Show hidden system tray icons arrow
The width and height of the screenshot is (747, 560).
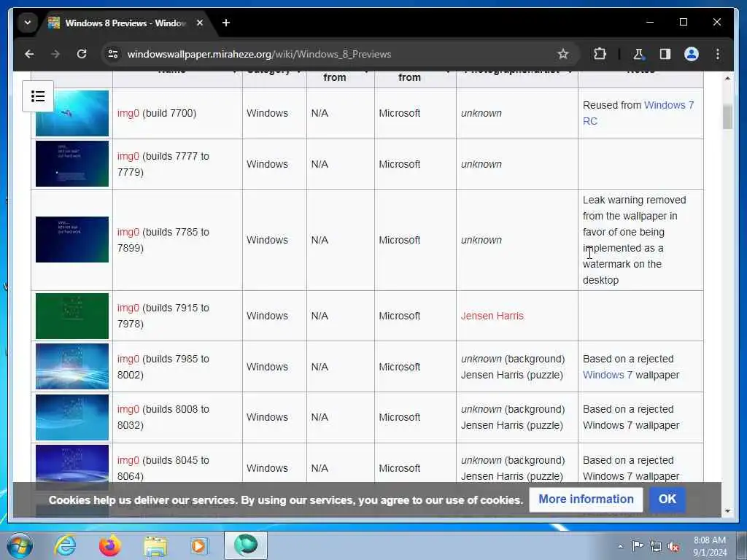click(620, 546)
